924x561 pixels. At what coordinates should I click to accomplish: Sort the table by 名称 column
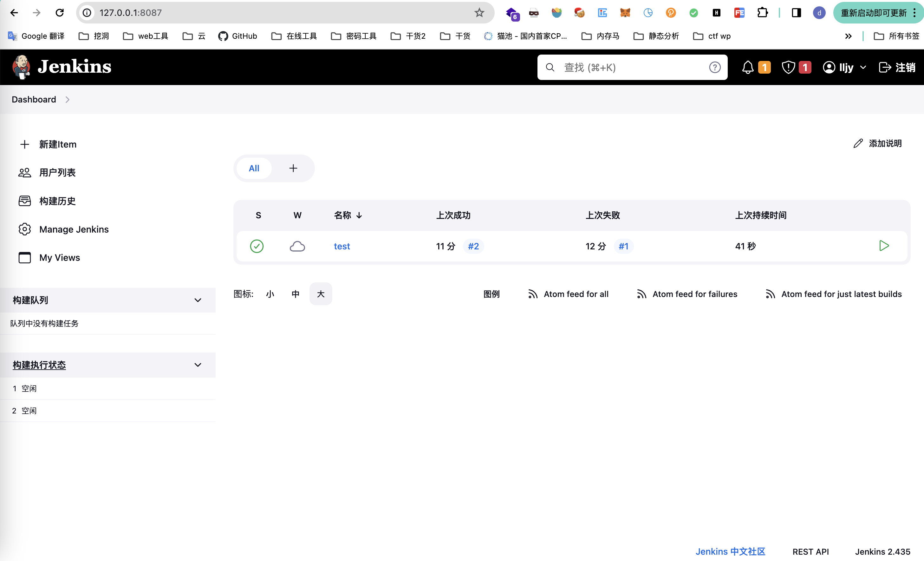pyautogui.click(x=348, y=215)
